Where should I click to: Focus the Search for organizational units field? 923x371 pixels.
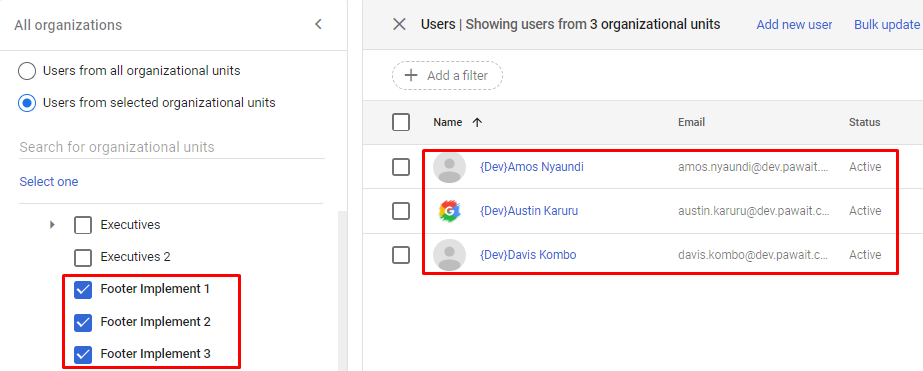click(x=171, y=147)
